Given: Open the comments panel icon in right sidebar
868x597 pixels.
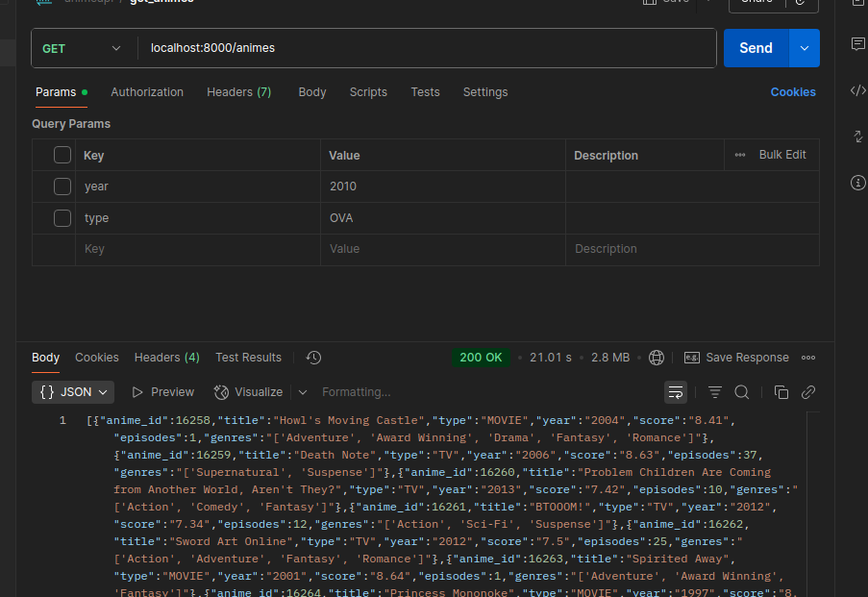Looking at the screenshot, I should (857, 44).
